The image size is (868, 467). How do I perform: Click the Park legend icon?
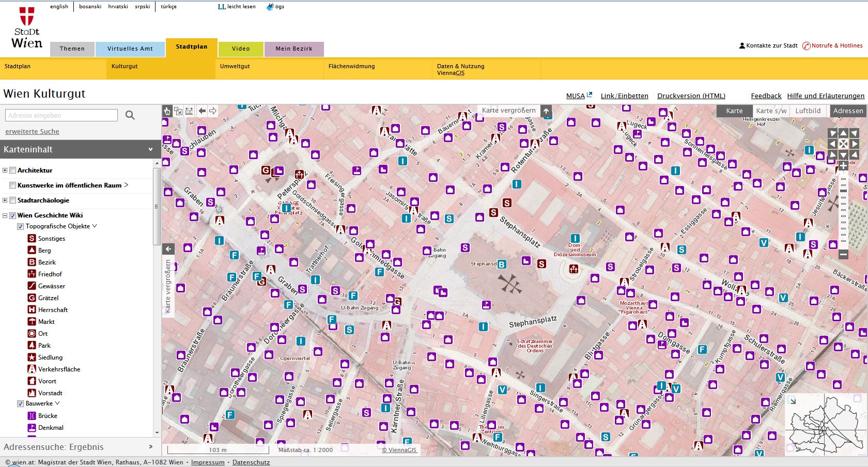pos(32,345)
